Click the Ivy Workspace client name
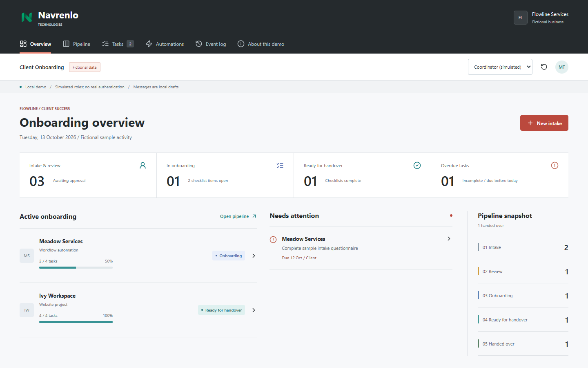 coord(57,296)
